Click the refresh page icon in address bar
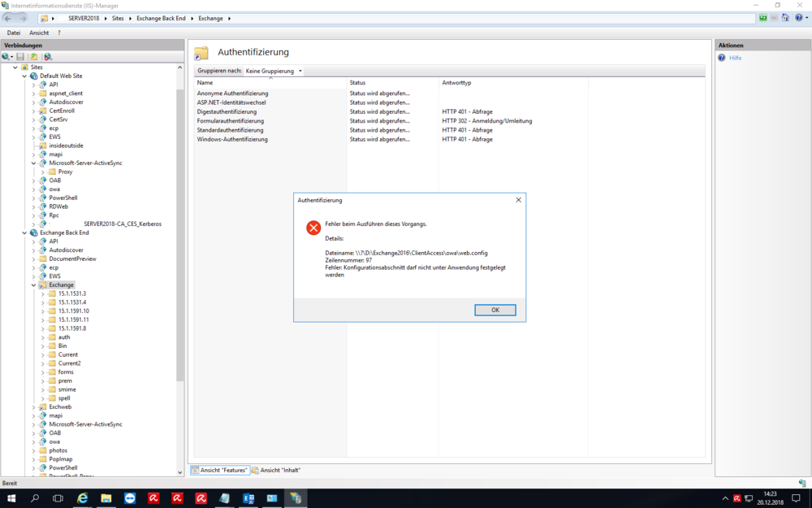Screen dimensions: 812x508 (x=763, y=18)
